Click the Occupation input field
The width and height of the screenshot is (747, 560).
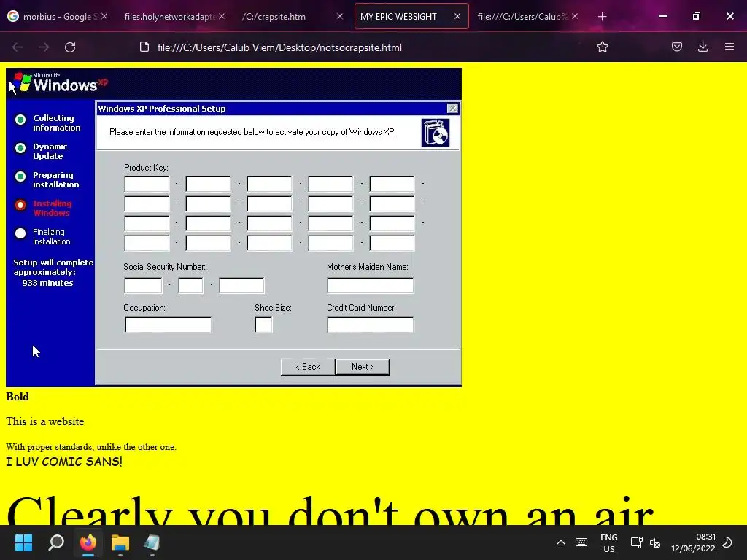pyautogui.click(x=169, y=324)
